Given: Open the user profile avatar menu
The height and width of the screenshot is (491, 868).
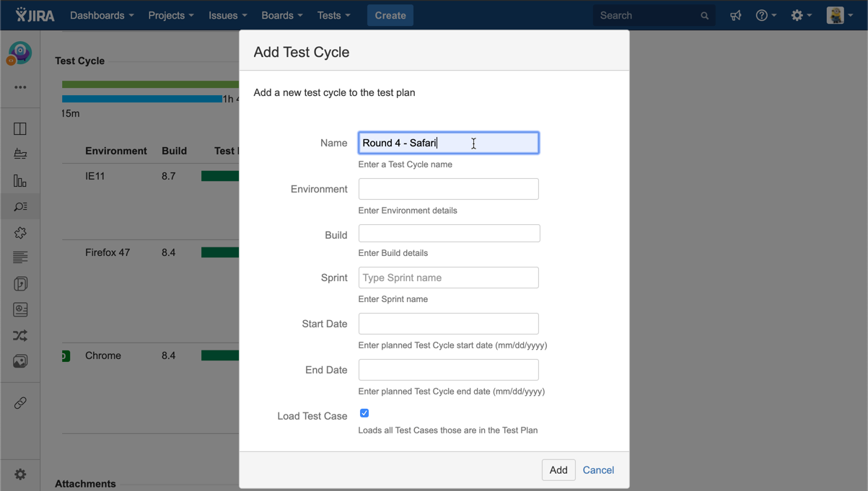Looking at the screenshot, I should pos(839,15).
